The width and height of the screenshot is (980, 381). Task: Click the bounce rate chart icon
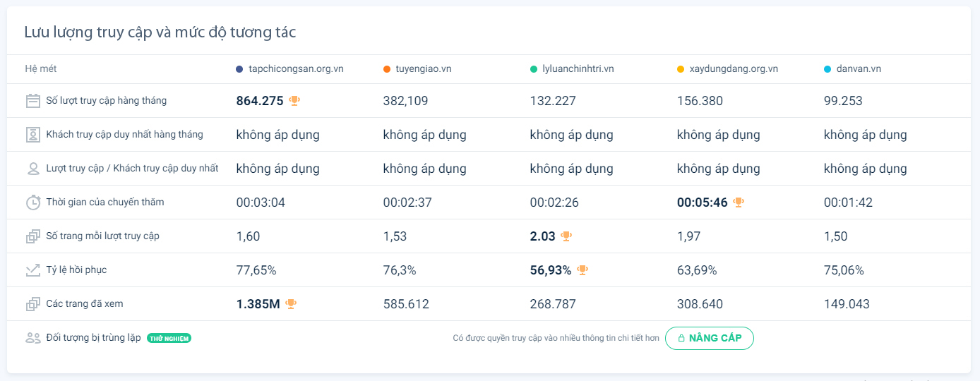[32, 270]
